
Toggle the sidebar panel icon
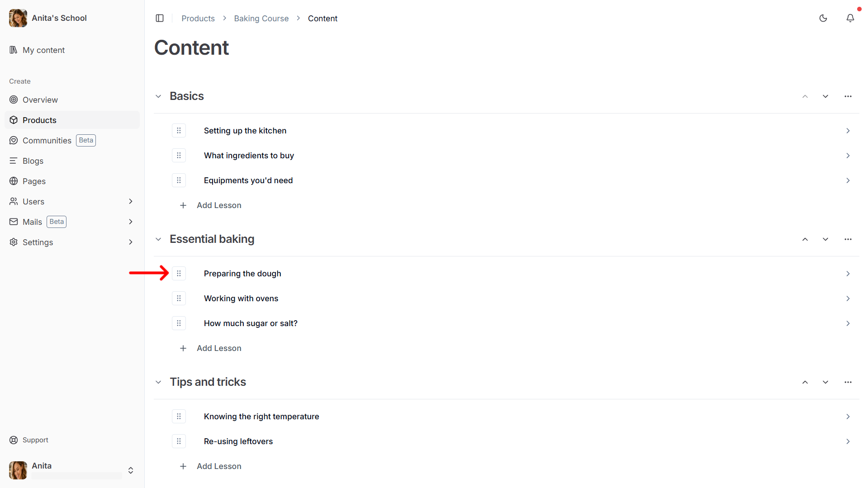160,18
